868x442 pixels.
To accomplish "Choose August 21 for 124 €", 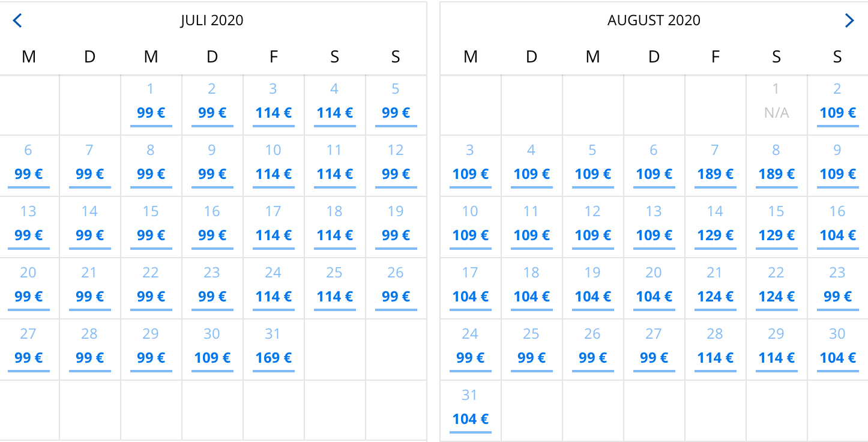I will [715, 289].
